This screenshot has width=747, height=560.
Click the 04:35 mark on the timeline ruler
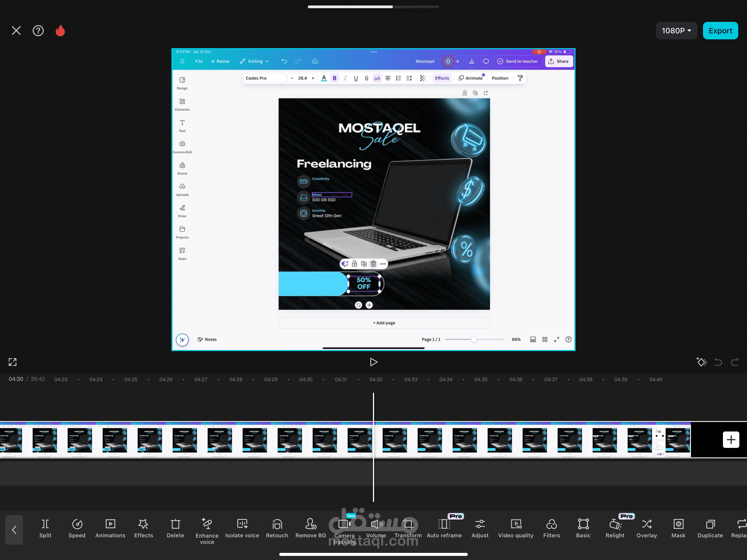(481, 379)
